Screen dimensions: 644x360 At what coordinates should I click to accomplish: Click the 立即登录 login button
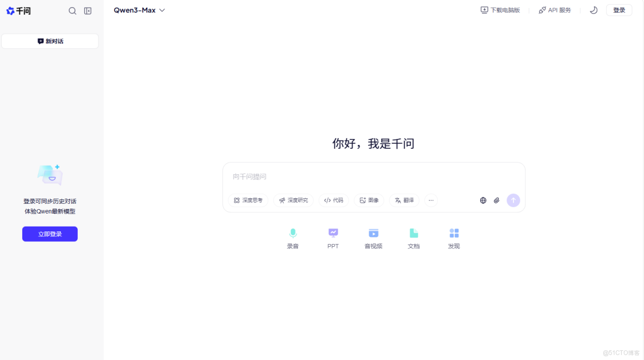point(49,233)
